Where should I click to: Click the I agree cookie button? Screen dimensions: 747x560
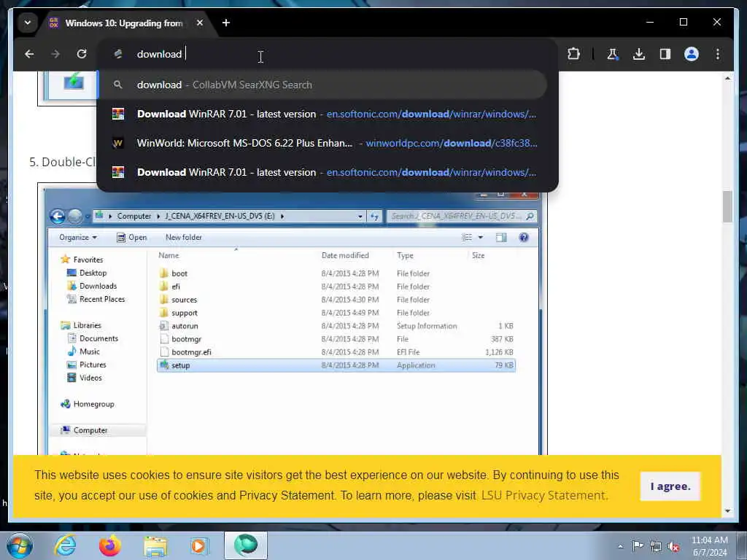[670, 486]
